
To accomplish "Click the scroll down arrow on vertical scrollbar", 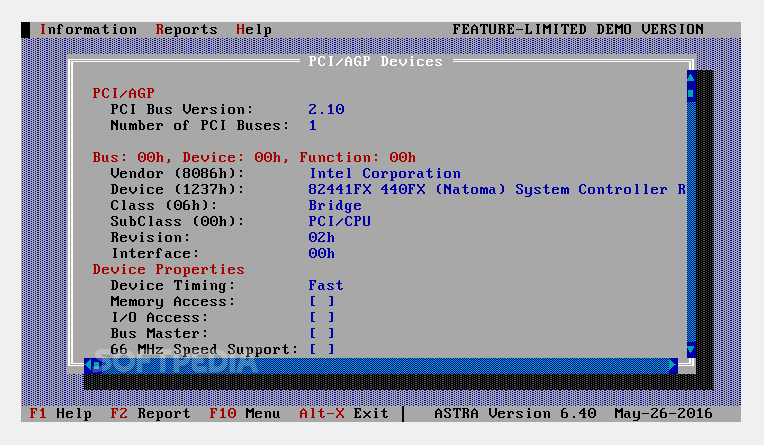I will click(x=691, y=349).
